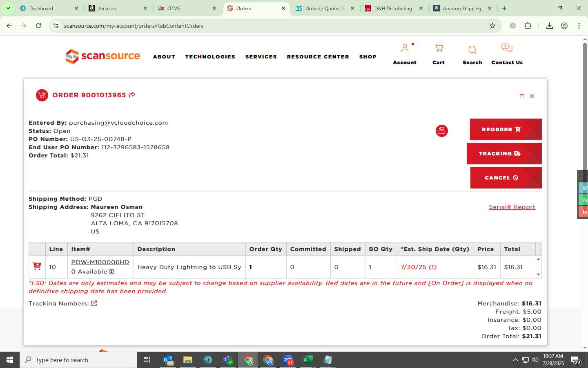The image size is (588, 368).
Task: Click the red cart icon beside order title
Action: coord(42,95)
